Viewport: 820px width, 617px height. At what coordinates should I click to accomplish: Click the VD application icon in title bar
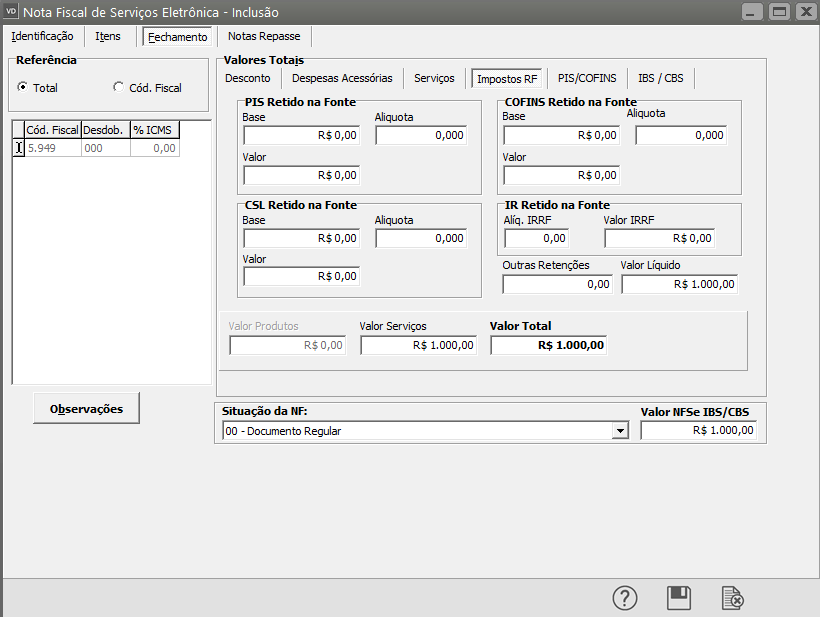point(12,12)
